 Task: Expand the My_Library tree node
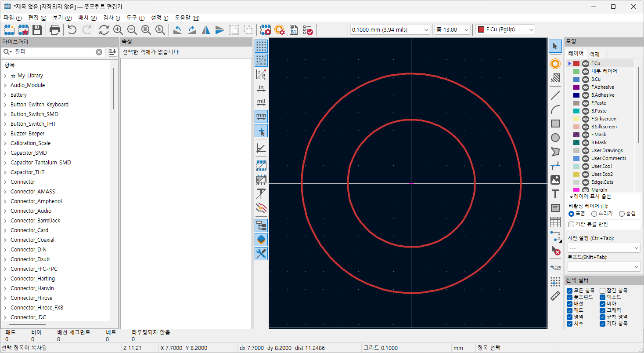(5, 76)
